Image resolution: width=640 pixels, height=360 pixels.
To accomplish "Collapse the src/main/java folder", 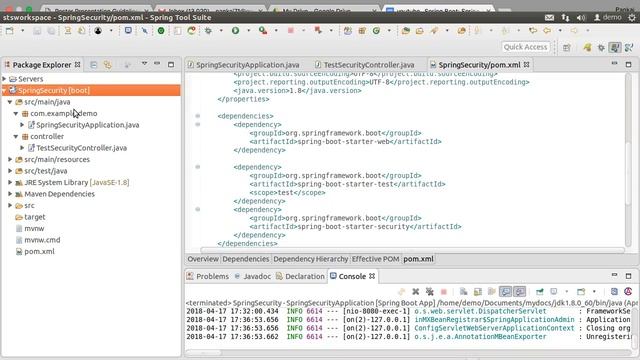I will (x=10, y=102).
